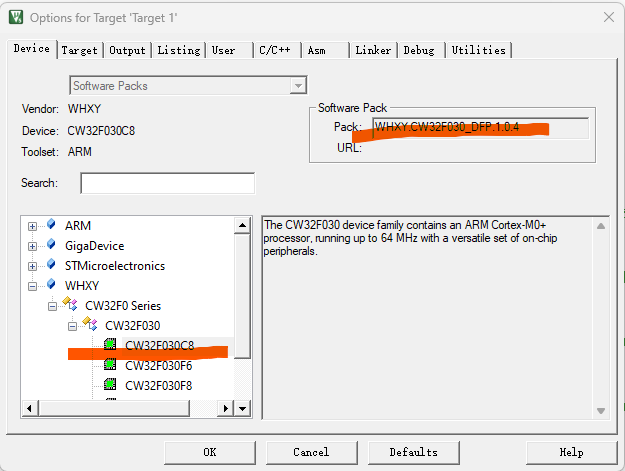This screenshot has height=471, width=625.
Task: Close the Options for Target dialog
Action: click(x=609, y=17)
